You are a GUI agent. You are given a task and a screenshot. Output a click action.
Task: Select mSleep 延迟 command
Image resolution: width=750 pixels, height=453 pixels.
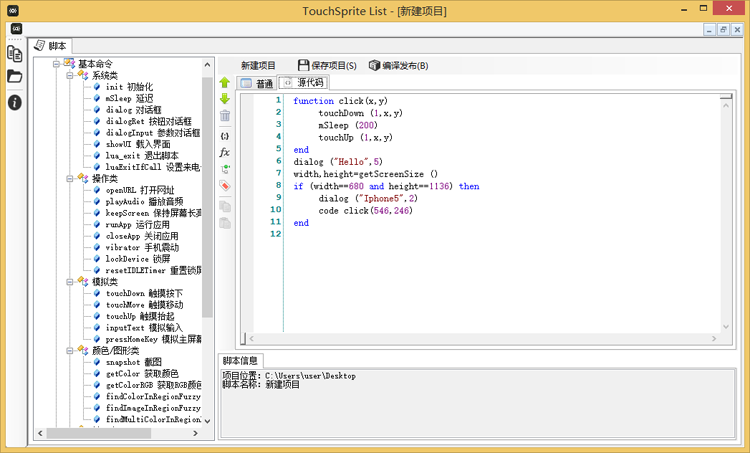click(x=129, y=98)
